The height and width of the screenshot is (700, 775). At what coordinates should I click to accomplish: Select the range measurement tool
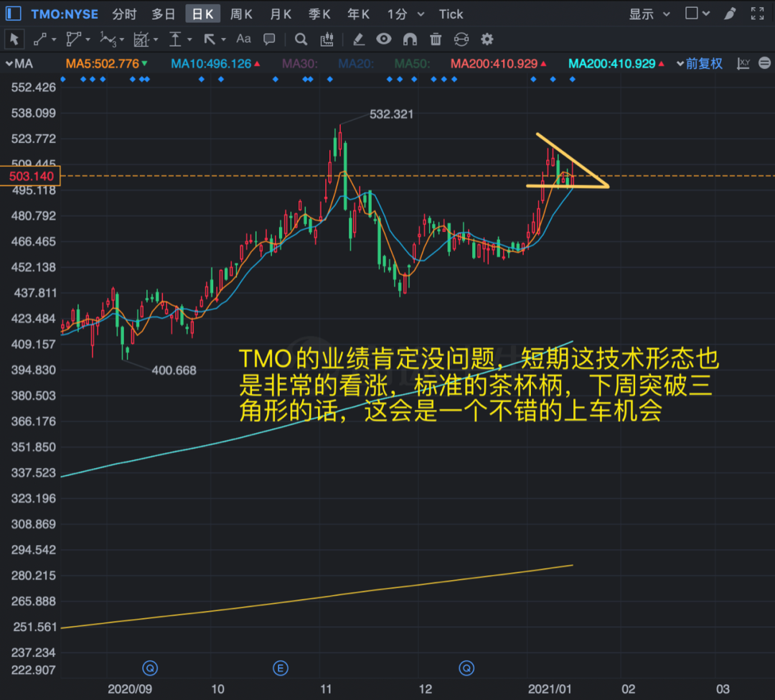click(175, 39)
